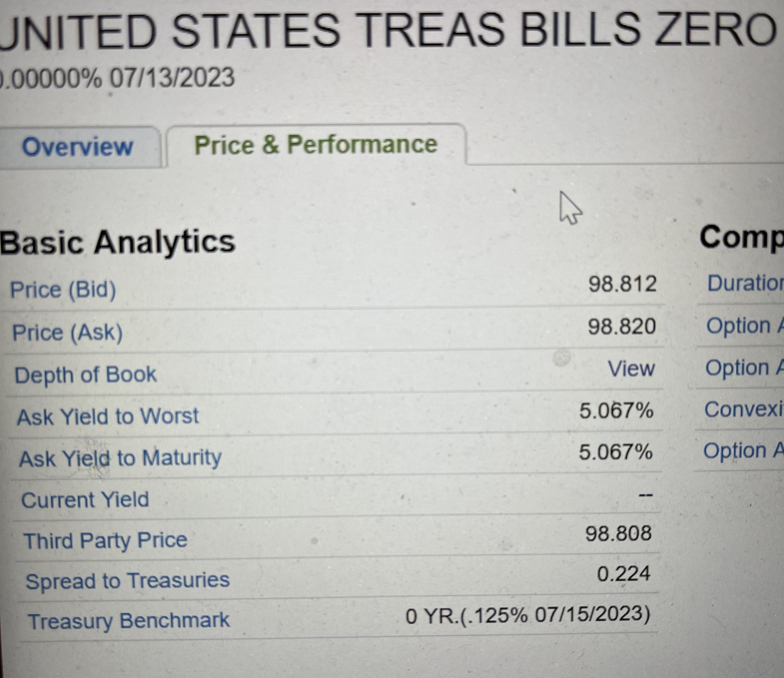Click the Ask Yield to Worst link

108,417
